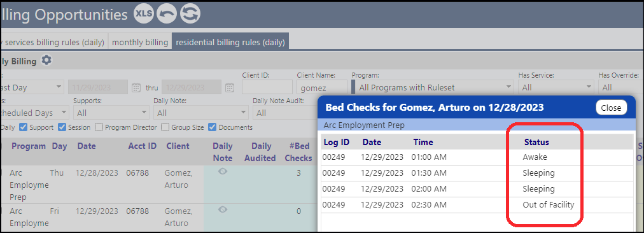
Task: Click the end date field 12/29/2023
Action: coord(192,87)
